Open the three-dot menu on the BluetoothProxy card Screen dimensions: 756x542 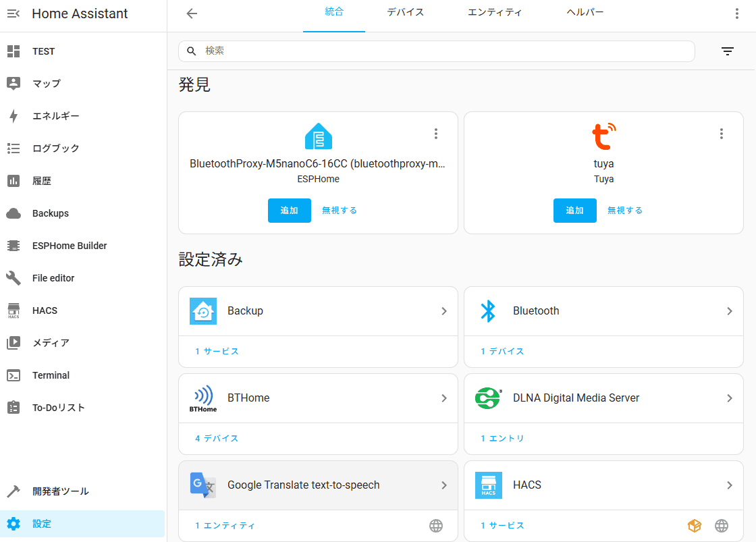[x=436, y=134]
